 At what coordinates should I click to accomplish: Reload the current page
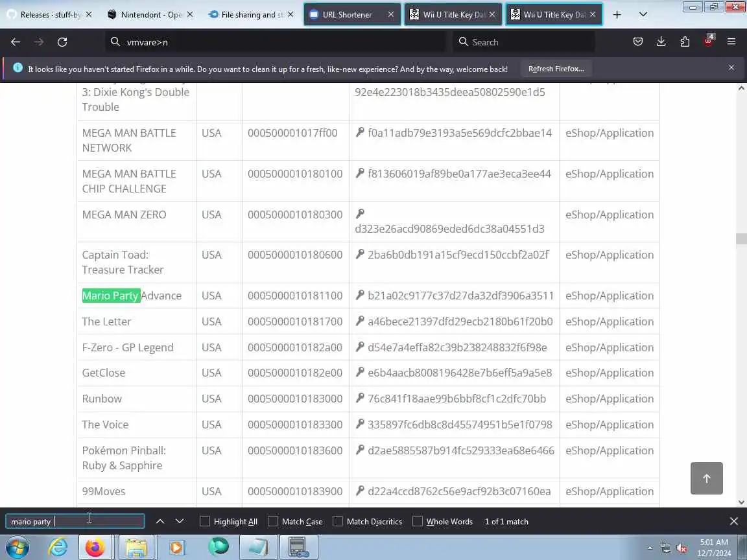pyautogui.click(x=62, y=42)
